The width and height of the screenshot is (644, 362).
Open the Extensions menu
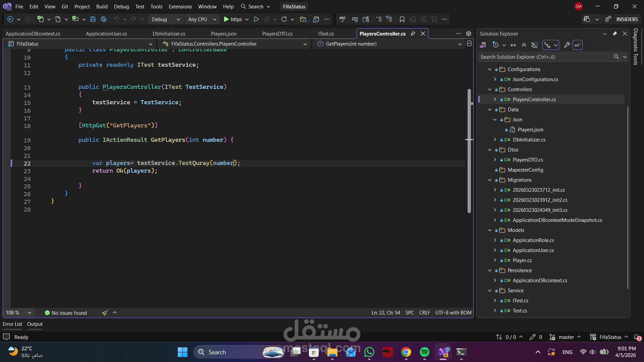pyautogui.click(x=180, y=6)
